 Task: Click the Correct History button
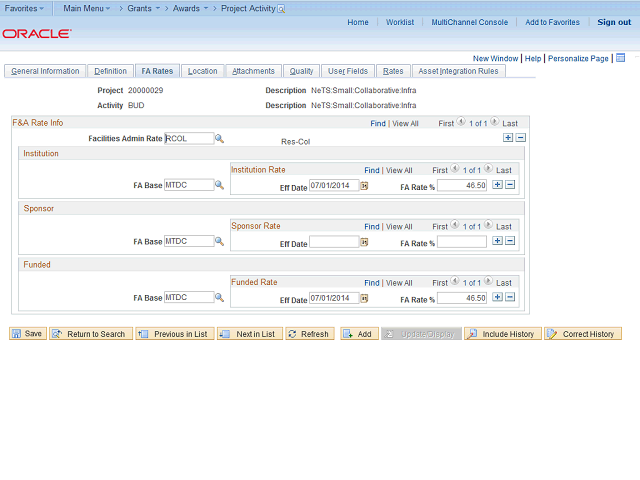583,333
